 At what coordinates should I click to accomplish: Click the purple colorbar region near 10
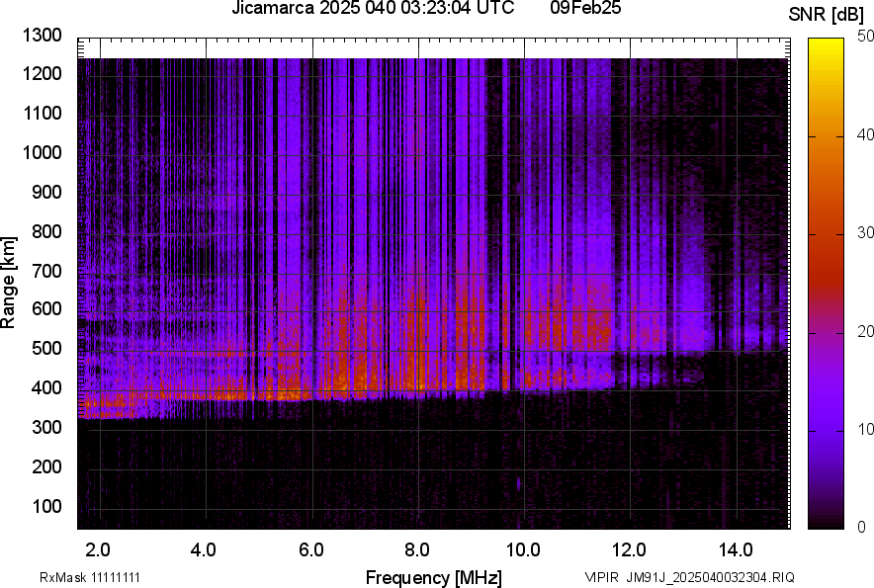(826, 430)
